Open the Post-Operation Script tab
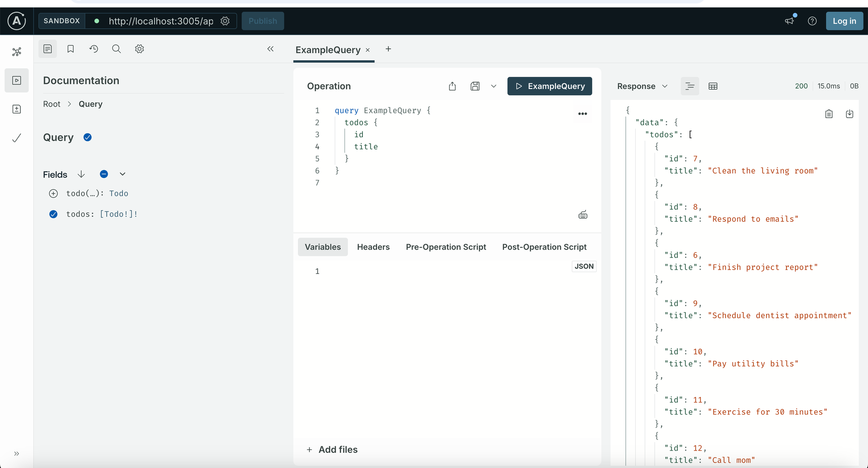 [x=544, y=247]
